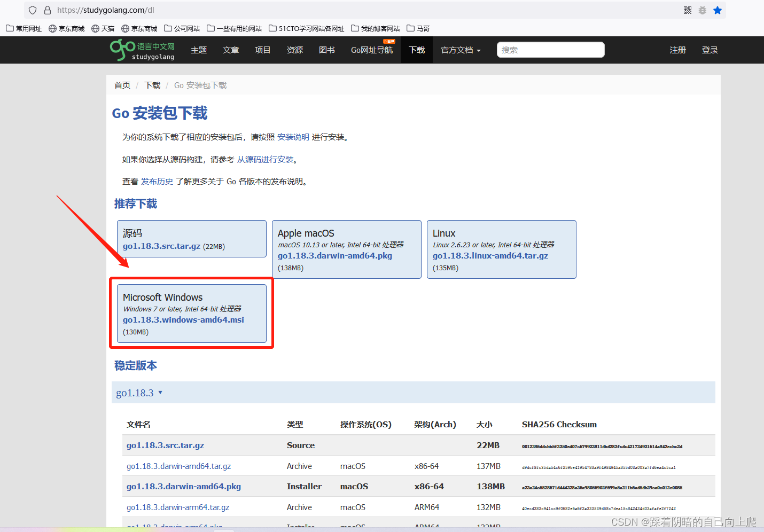
Task: Download go1.18.3.linux-amd64.tar.gz from the Linux card
Action: (490, 256)
